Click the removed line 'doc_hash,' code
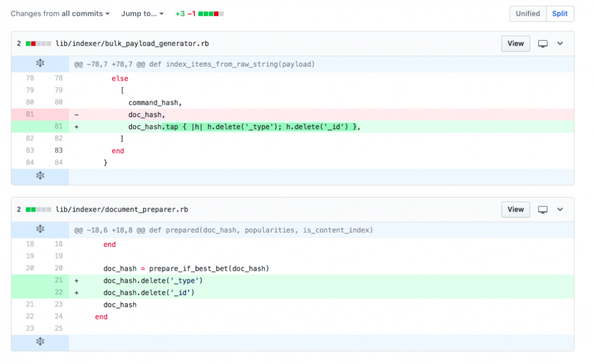Screen dimensions: 594x364 click(147, 115)
